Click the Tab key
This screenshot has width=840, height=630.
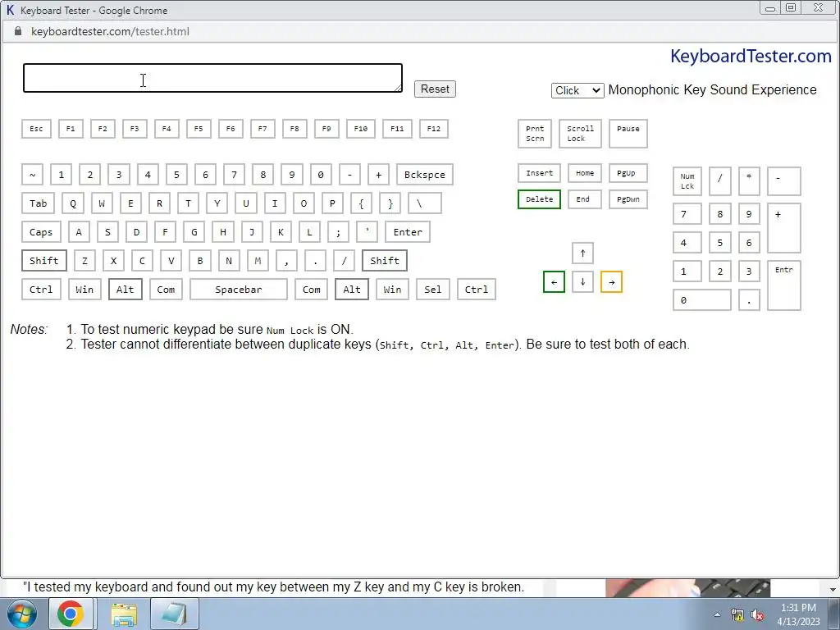tap(38, 203)
